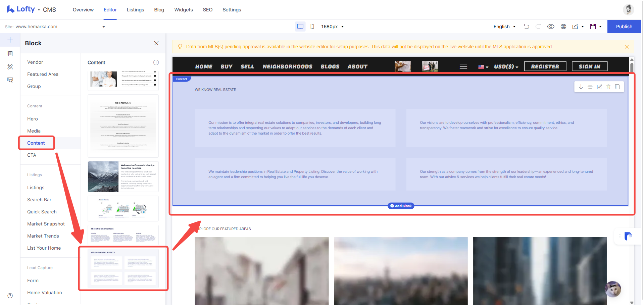Screen dimensions: 644x305
Task: Select Vendor block category
Action: [35, 62]
